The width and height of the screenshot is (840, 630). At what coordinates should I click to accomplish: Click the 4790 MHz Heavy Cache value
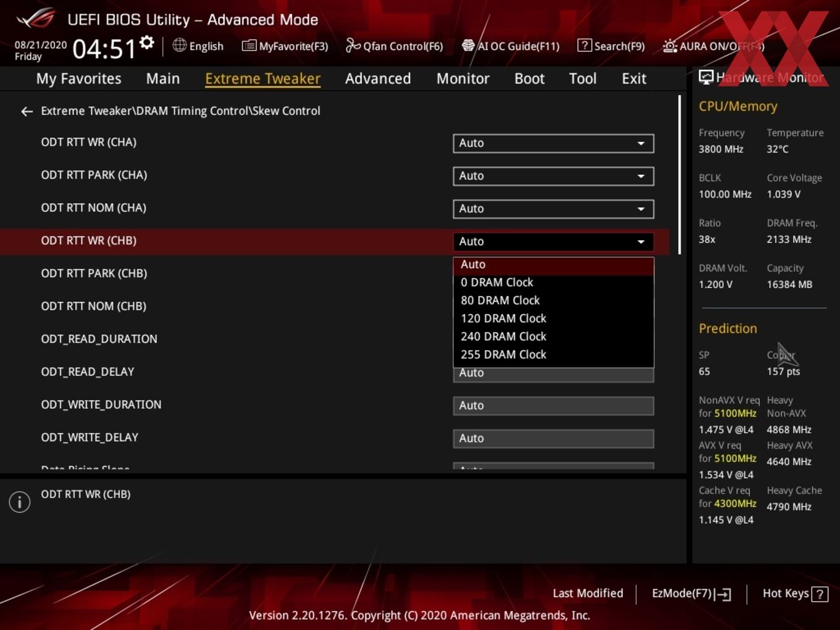click(789, 507)
